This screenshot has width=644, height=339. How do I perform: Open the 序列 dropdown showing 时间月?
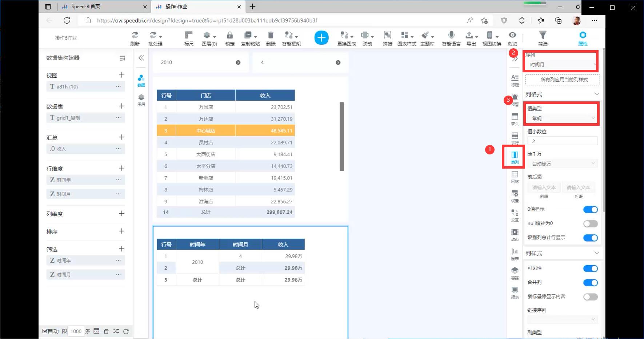coord(562,65)
